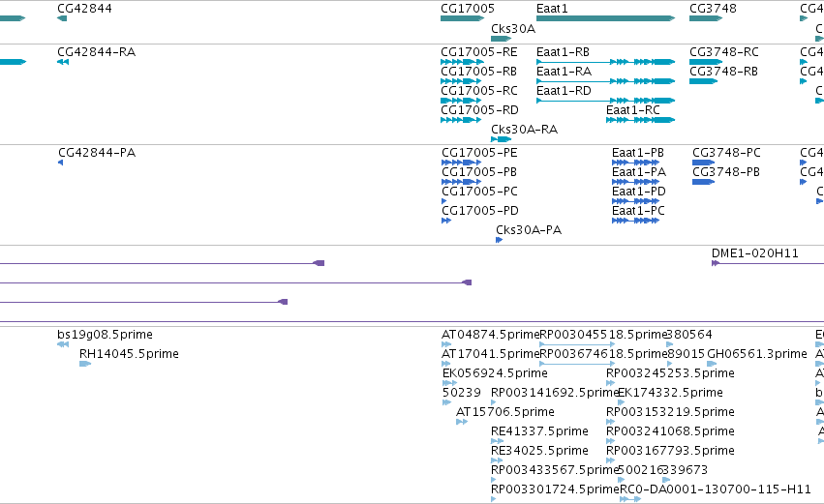This screenshot has height=504, width=824.
Task: Select the Eaat1 gene glyph
Action: coord(605,18)
